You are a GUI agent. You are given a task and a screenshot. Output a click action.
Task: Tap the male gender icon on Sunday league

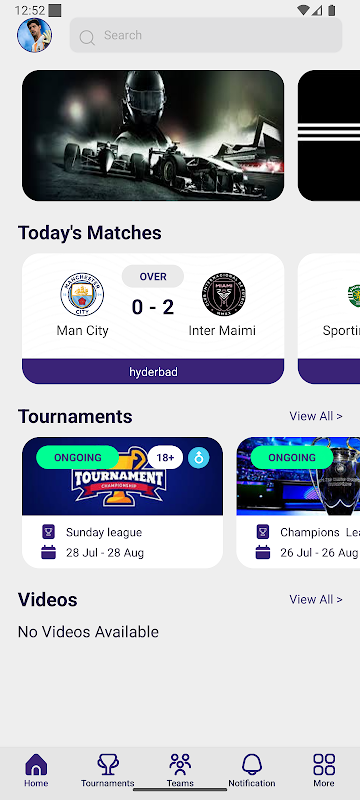click(198, 458)
